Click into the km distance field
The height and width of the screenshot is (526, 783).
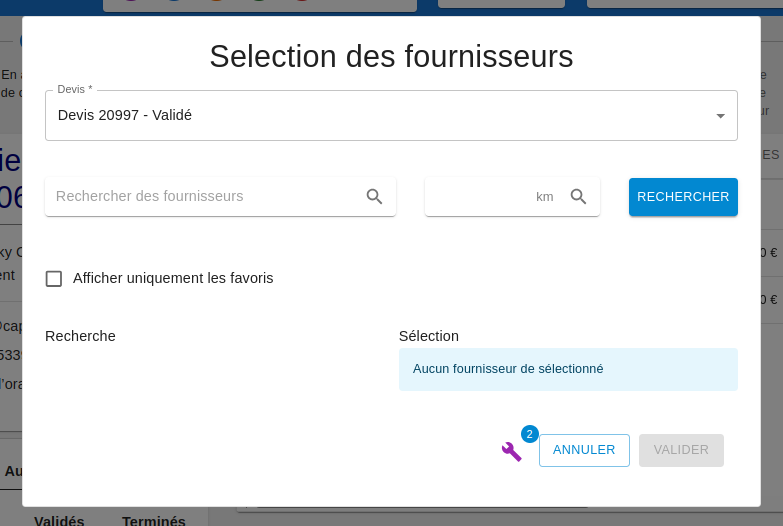480,197
